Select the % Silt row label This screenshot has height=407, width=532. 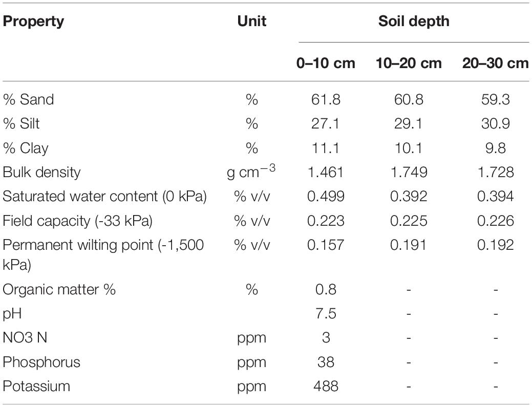[22, 123]
